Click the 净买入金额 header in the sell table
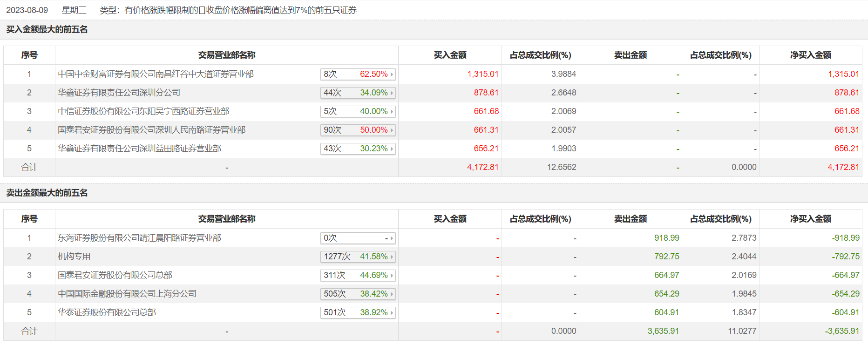 (x=810, y=219)
